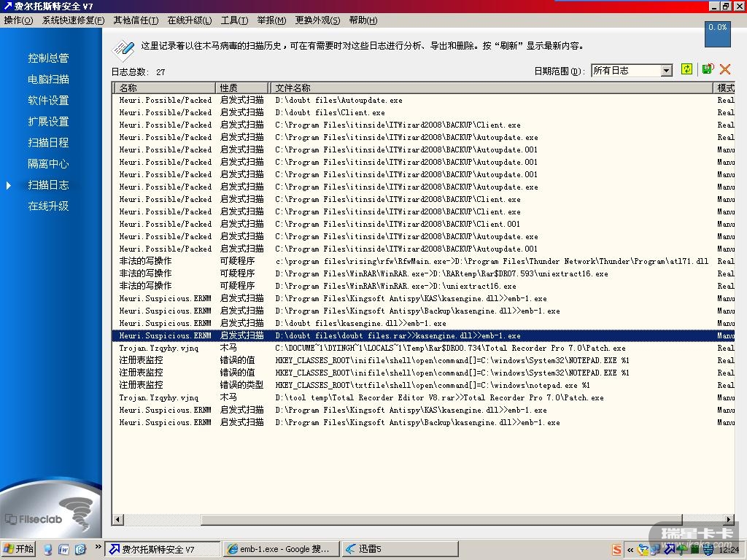747x560 pixels.
Task: Select row D:\doubt files\kasengine.dll>>emb-1.exe
Action: (424, 323)
